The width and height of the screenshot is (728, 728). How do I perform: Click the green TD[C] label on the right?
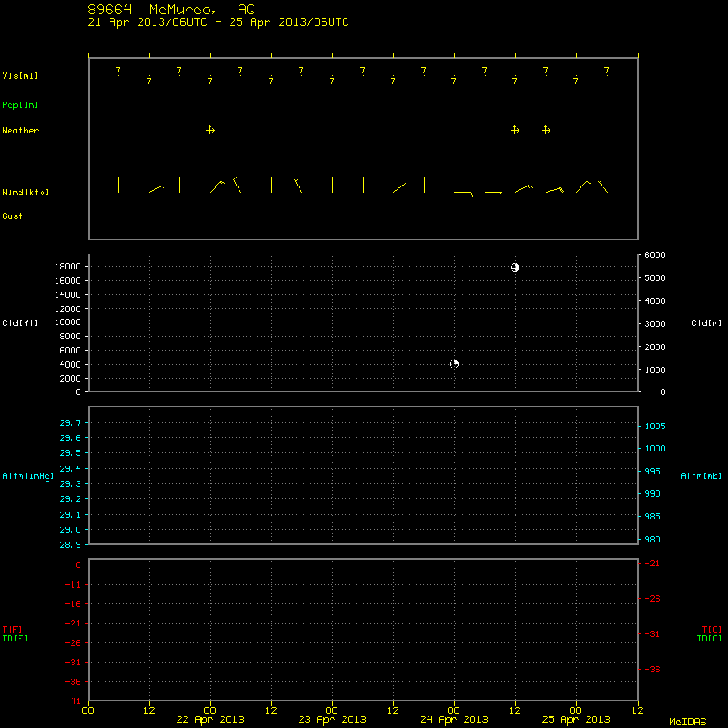pos(709,639)
